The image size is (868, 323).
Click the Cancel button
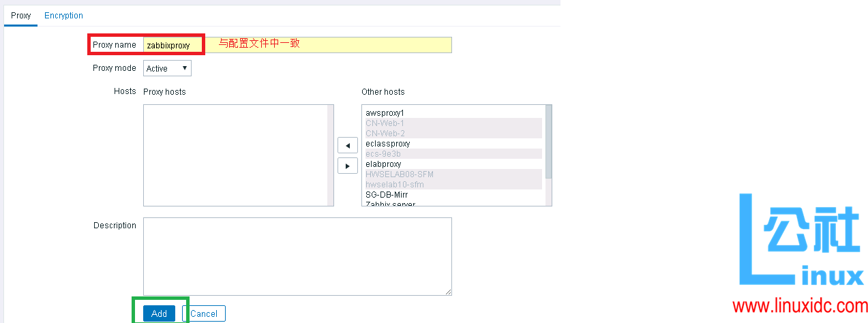pyautogui.click(x=204, y=313)
